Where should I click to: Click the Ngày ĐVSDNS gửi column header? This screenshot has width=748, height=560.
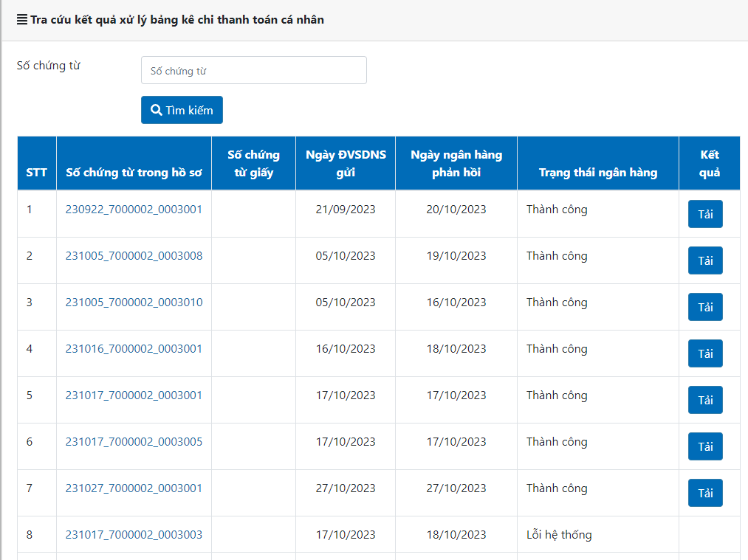point(346,164)
